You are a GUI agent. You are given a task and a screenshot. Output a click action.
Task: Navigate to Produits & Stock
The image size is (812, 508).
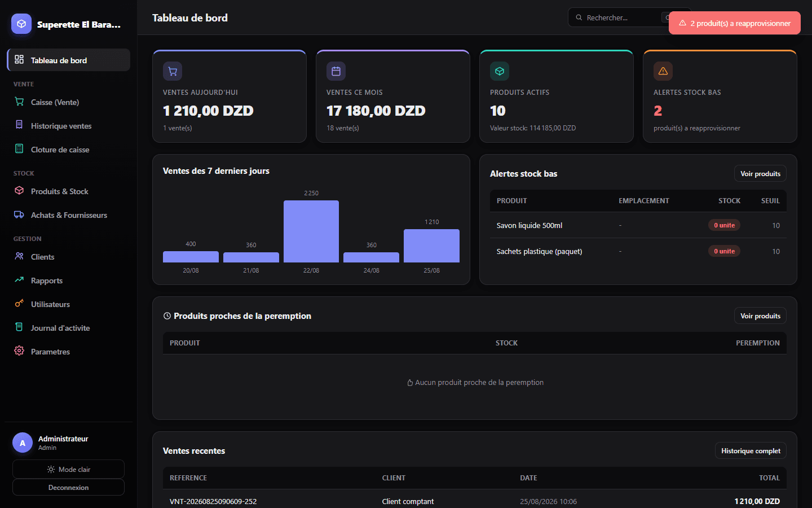[x=68, y=191]
